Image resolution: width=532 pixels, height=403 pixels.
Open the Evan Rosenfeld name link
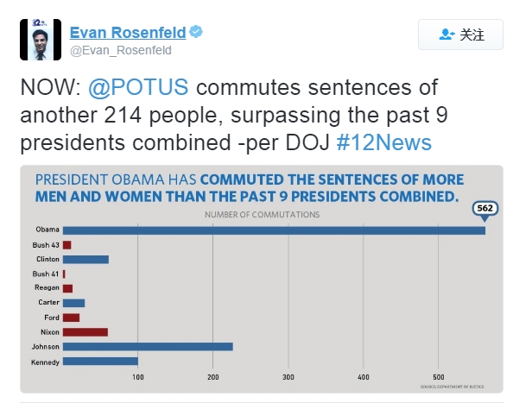[127, 32]
